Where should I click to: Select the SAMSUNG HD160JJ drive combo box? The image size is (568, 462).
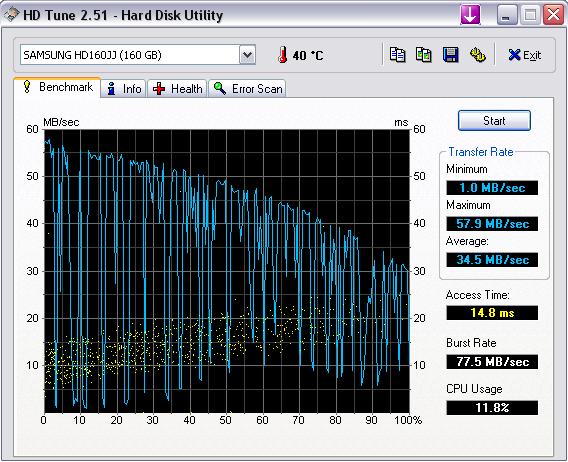click(x=138, y=55)
